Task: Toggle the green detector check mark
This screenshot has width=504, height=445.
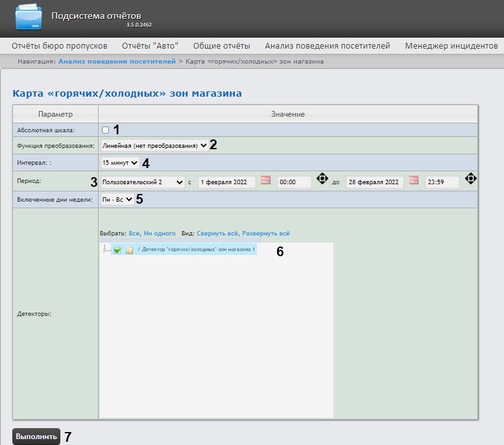Action: coord(117,250)
